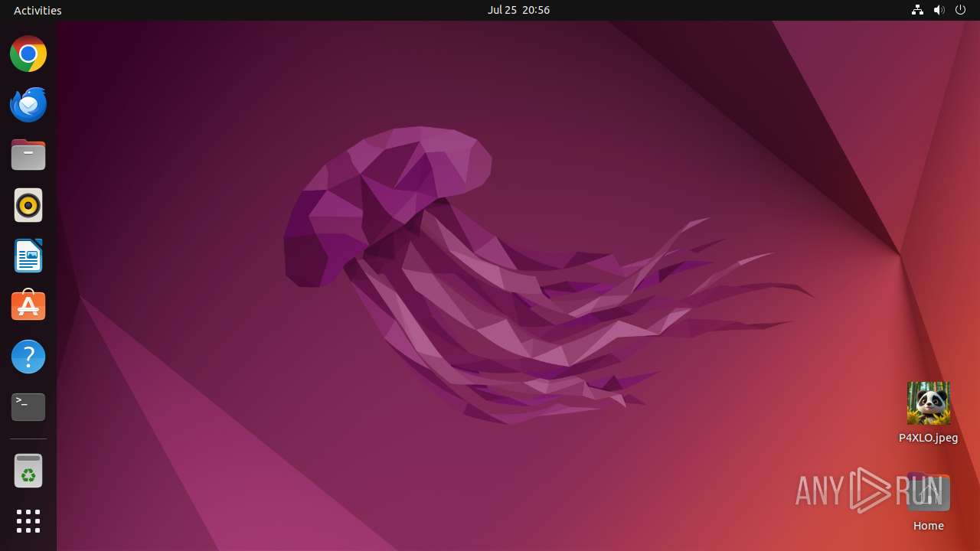This screenshot has width=980, height=551.
Task: Select the P4XLO.jpeg panda thumbnail
Action: [929, 403]
